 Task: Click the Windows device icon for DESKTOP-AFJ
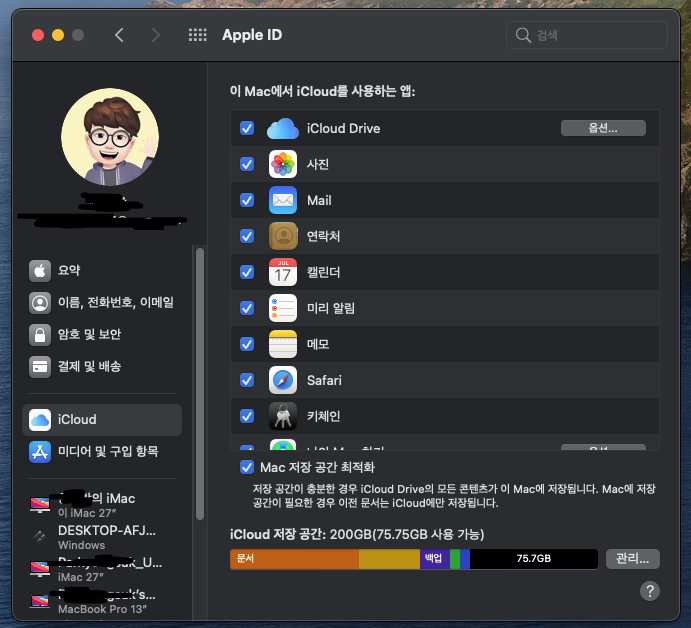[40, 536]
